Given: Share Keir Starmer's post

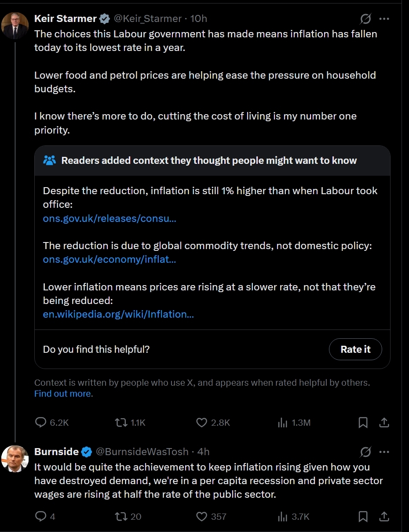Looking at the screenshot, I should [x=384, y=423].
